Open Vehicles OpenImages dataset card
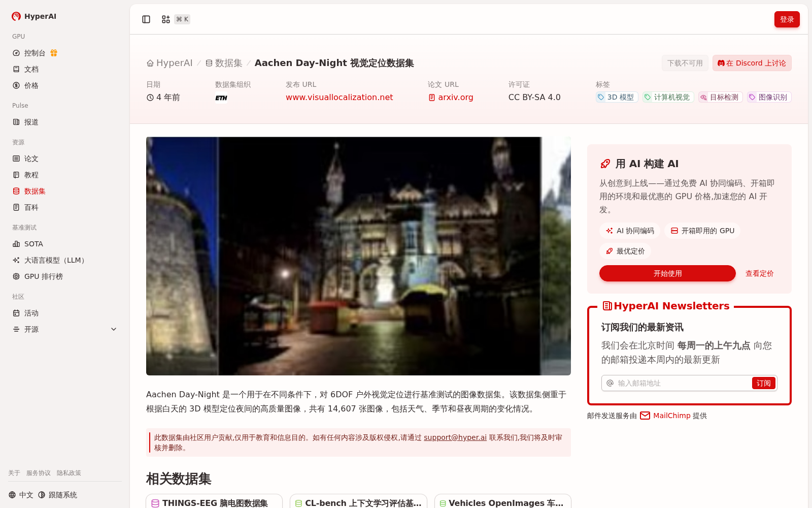This screenshot has width=812, height=508. (x=503, y=501)
